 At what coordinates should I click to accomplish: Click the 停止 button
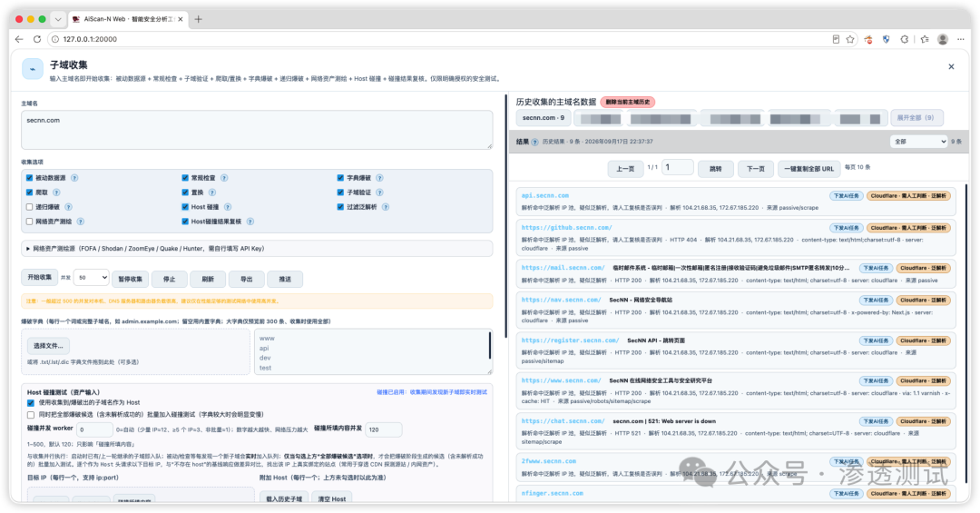[x=170, y=279]
